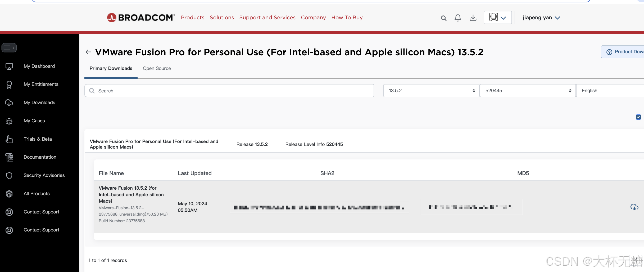Open the notification bell
This screenshot has height=272, width=644.
457,18
